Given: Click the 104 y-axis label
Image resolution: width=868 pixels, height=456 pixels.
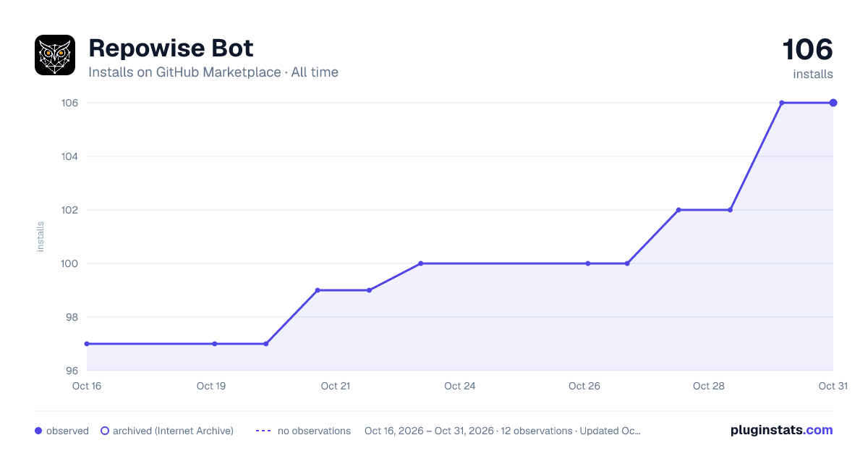Looking at the screenshot, I should coord(69,156).
